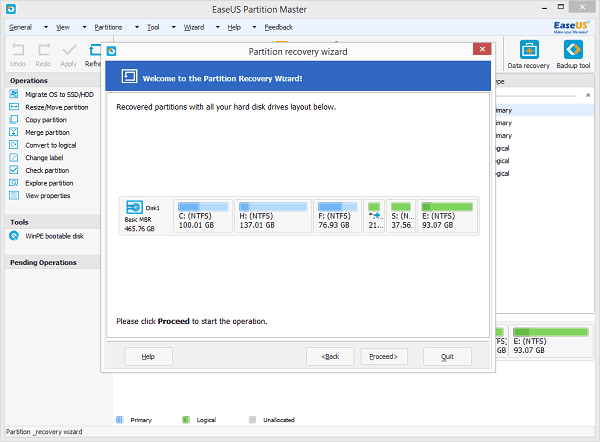Open the Partitions menu
600x442 pixels.
[x=108, y=27]
